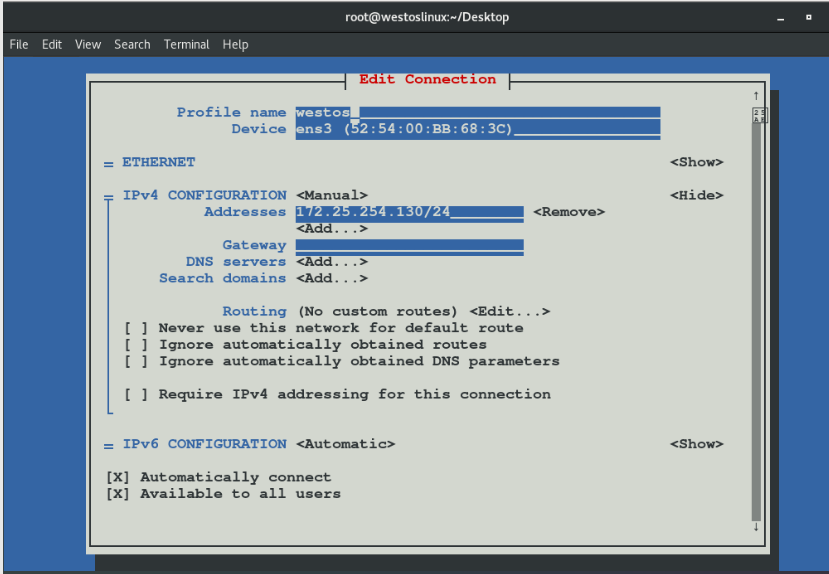Click the (No custom routes) text
This screenshot has height=574, width=829.
point(377,312)
